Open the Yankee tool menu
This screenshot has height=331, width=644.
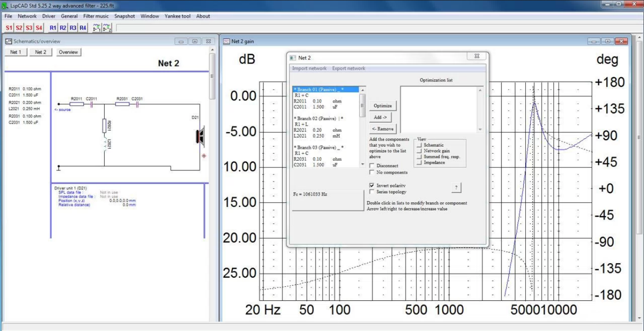177,16
